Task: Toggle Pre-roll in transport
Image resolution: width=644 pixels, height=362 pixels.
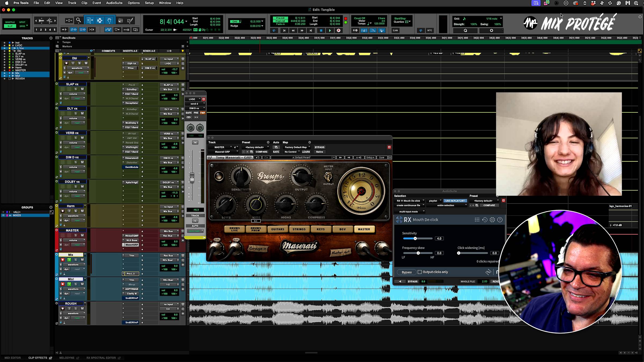Action: tap(280, 18)
